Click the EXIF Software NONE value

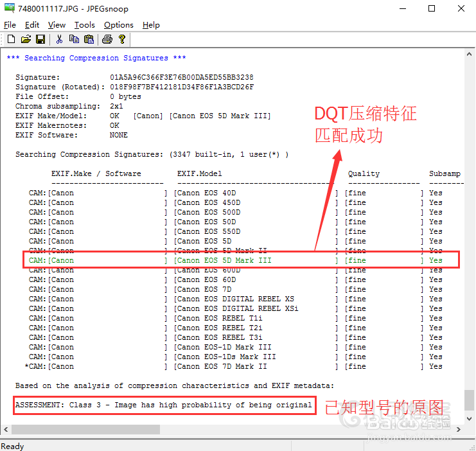tap(118, 135)
